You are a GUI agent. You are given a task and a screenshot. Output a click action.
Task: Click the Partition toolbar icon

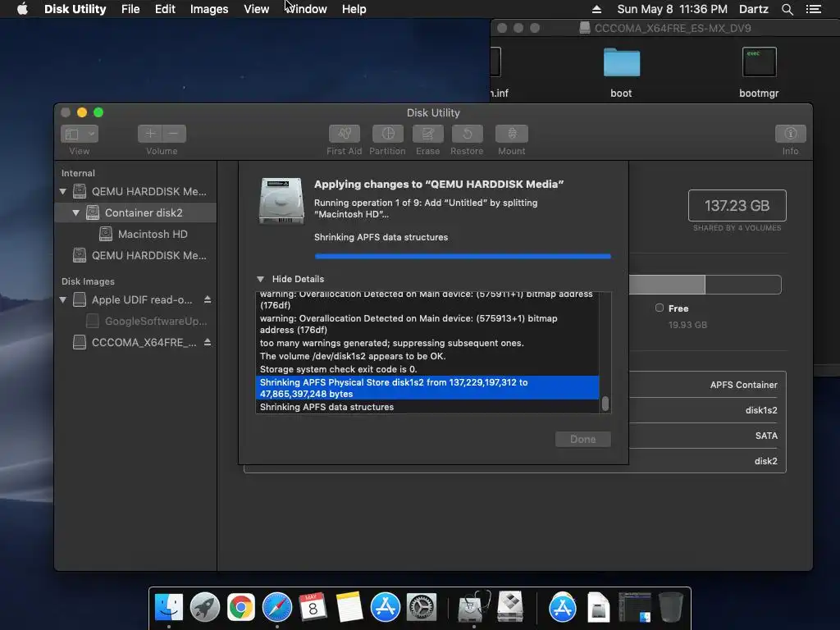point(388,134)
